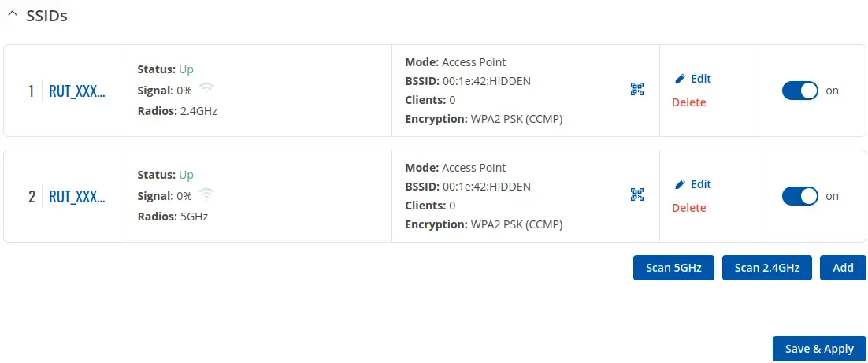868x363 pixels.
Task: Delete the first SSID entry
Action: (688, 102)
